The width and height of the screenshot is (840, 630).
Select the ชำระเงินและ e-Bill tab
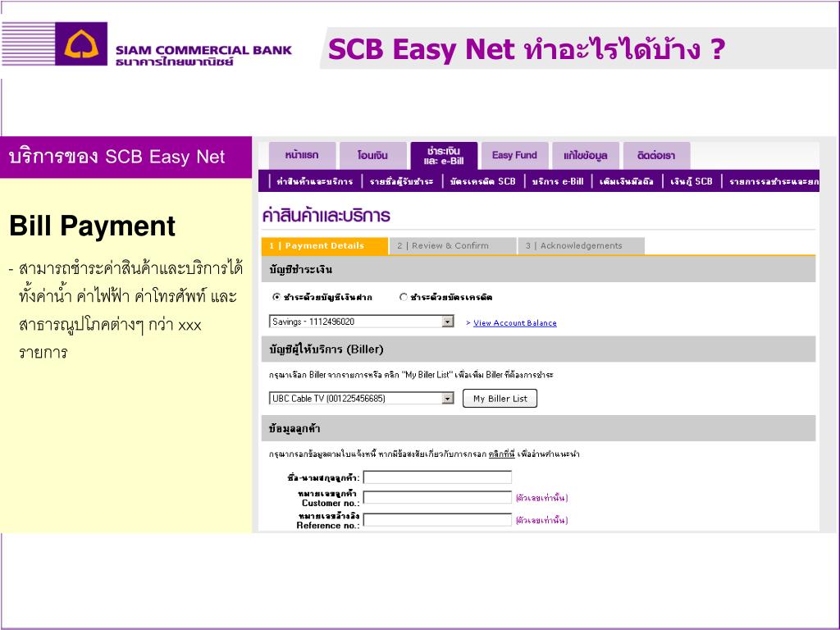(x=444, y=155)
